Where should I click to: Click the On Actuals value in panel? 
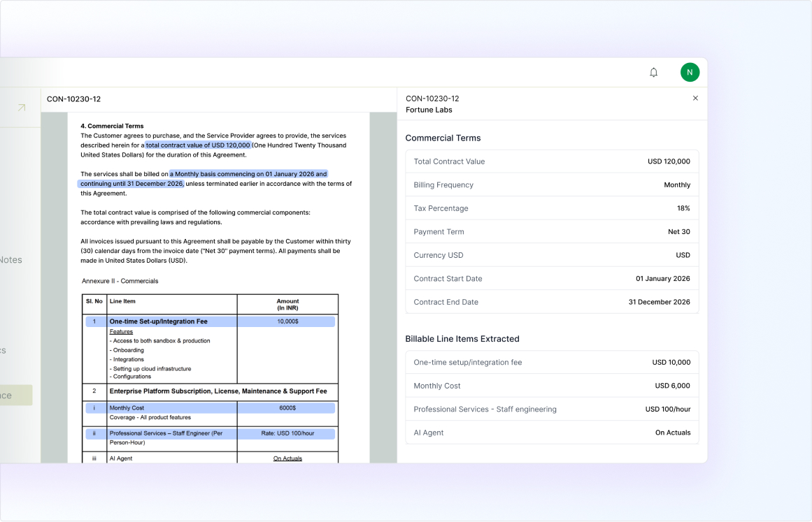click(673, 433)
